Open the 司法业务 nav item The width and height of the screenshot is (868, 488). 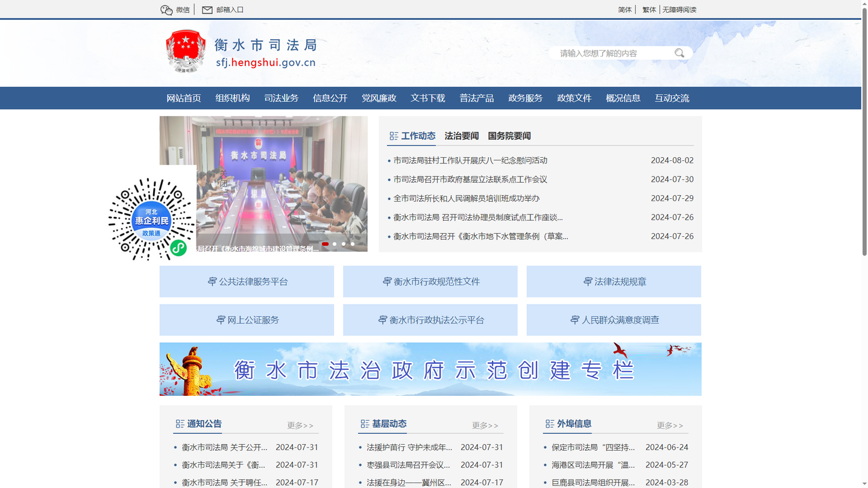(281, 98)
